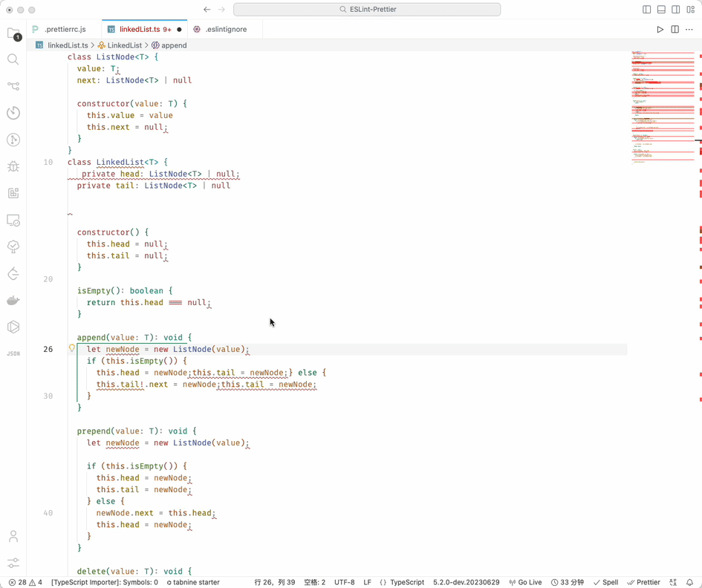
Task: Close the unsaved linkedList.ts tab dot
Action: pos(179,30)
